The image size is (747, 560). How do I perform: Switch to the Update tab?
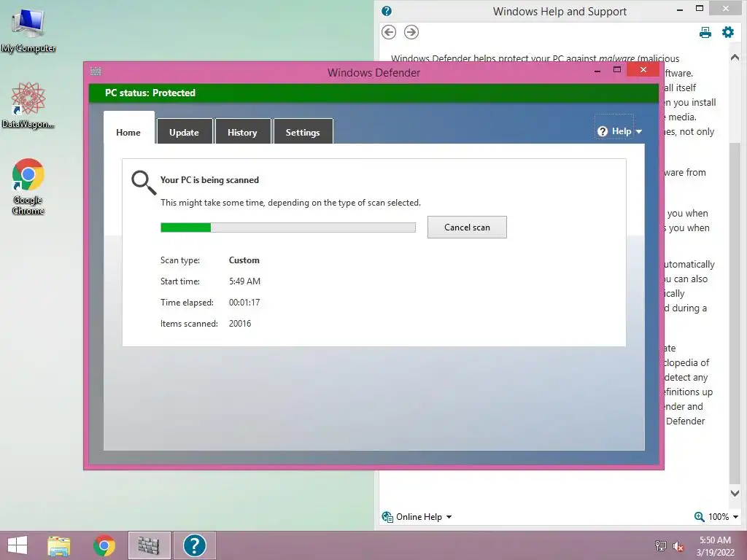pyautogui.click(x=184, y=133)
